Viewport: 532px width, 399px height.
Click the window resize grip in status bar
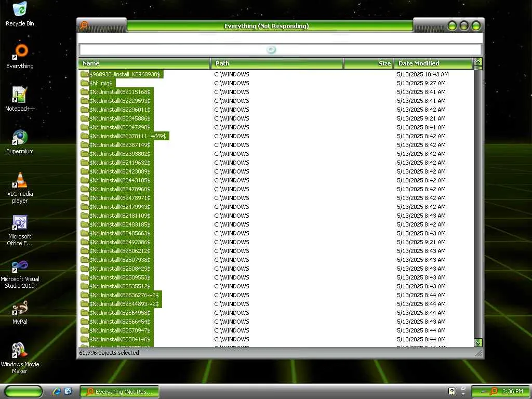click(x=478, y=353)
